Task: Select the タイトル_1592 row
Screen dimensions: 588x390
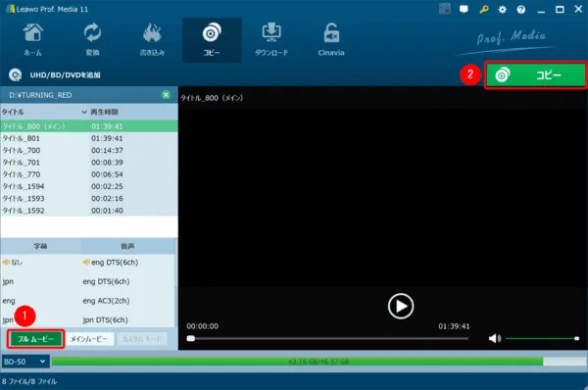Action: point(89,211)
